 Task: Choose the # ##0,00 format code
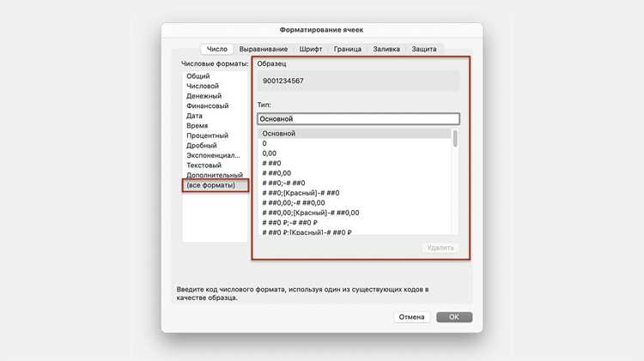(355, 172)
